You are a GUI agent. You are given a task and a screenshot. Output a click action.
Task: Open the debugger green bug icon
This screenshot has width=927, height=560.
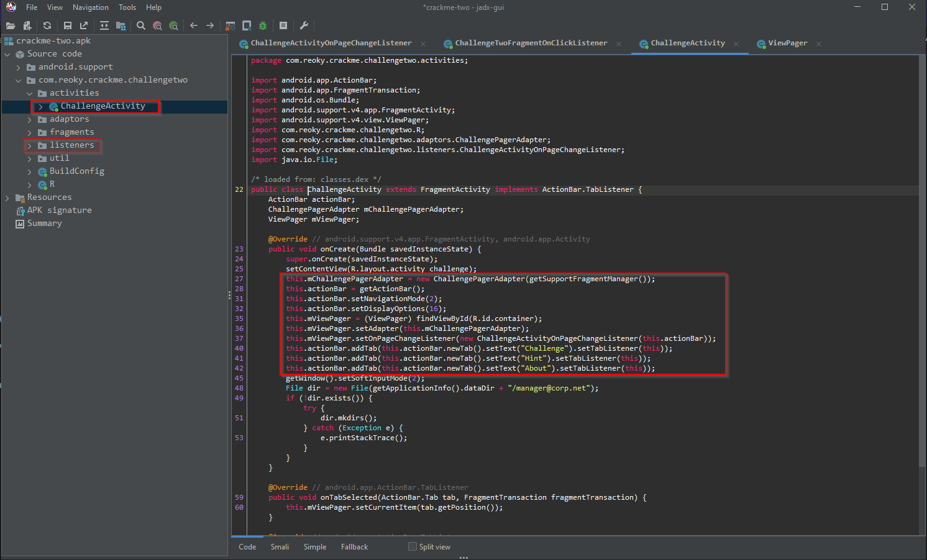263,25
